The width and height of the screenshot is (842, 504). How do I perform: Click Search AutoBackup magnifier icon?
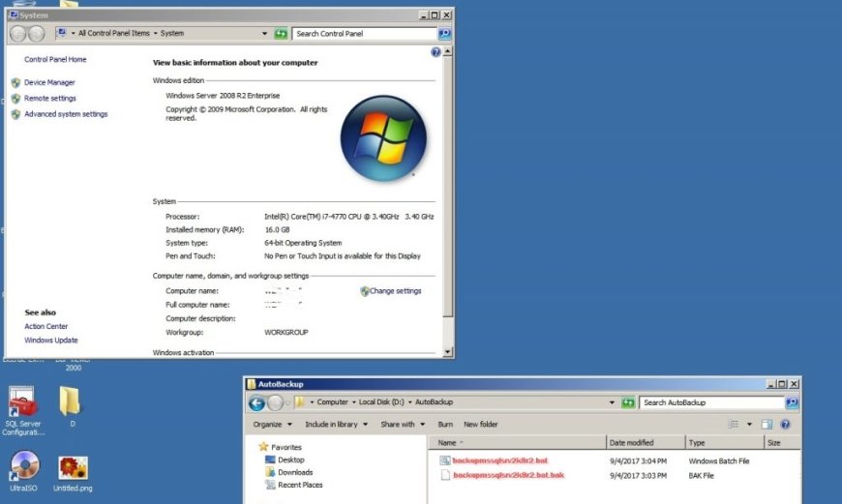click(x=792, y=402)
